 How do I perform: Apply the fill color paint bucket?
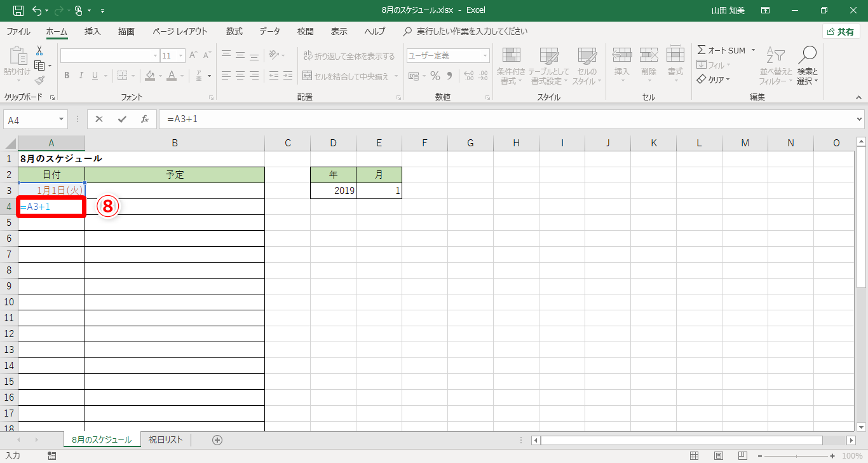tap(150, 76)
